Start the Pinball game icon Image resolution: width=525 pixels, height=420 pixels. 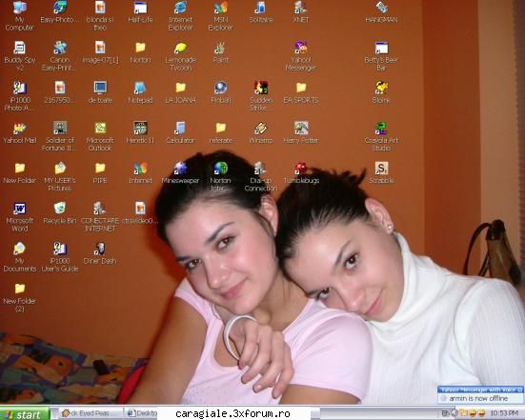click(x=220, y=92)
